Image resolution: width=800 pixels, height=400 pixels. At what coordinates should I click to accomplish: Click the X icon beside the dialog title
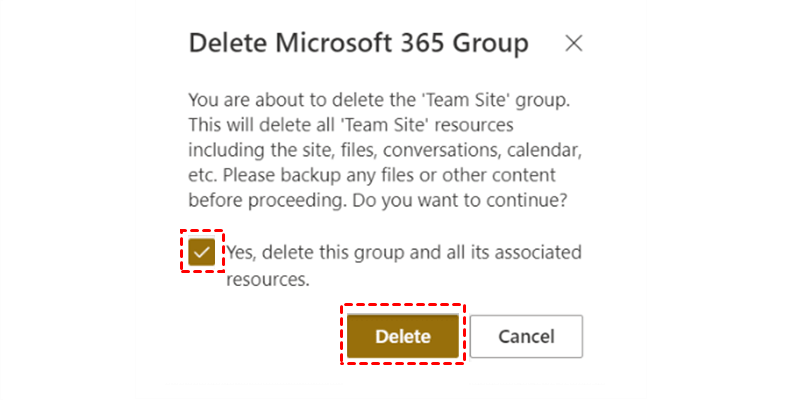pyautogui.click(x=573, y=44)
